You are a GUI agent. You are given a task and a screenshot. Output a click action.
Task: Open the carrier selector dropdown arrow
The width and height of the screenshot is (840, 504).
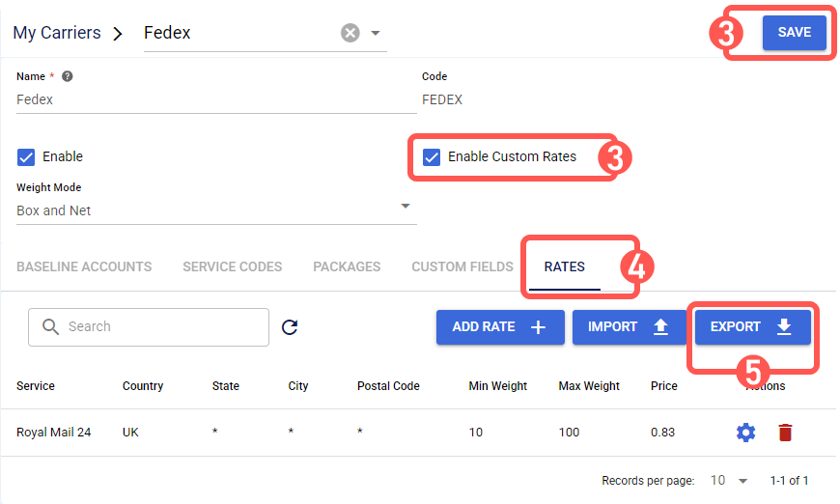[x=376, y=33]
